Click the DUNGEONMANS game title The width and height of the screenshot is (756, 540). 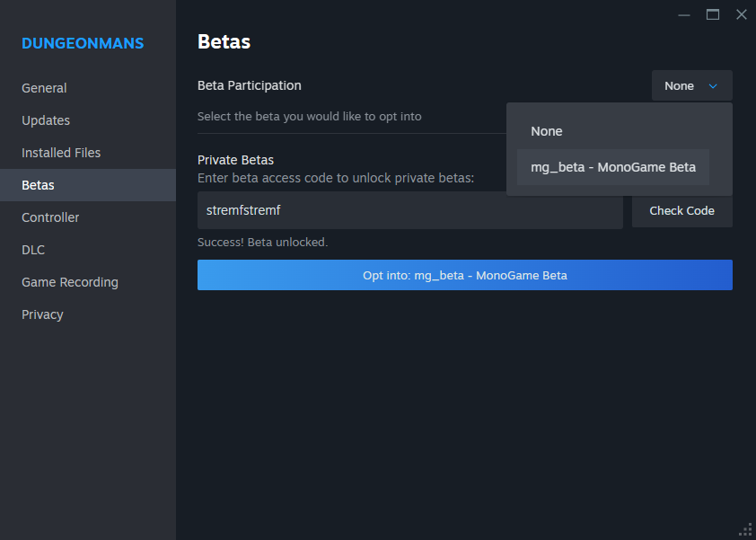(83, 43)
